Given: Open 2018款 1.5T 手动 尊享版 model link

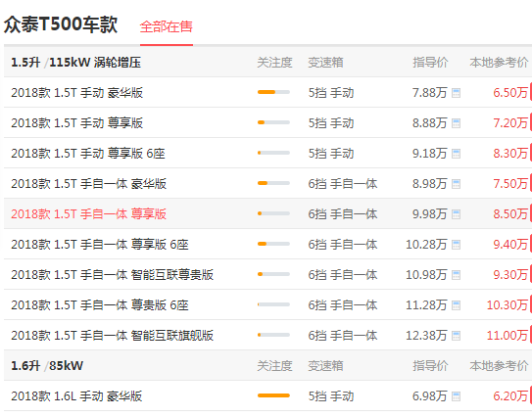Looking at the screenshot, I should (77, 123).
